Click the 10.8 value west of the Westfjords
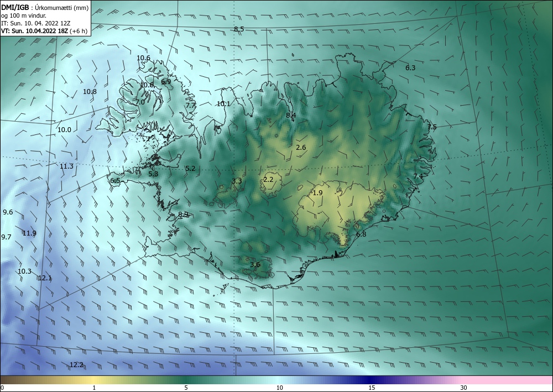This screenshot has height=392, width=553. click(x=90, y=92)
